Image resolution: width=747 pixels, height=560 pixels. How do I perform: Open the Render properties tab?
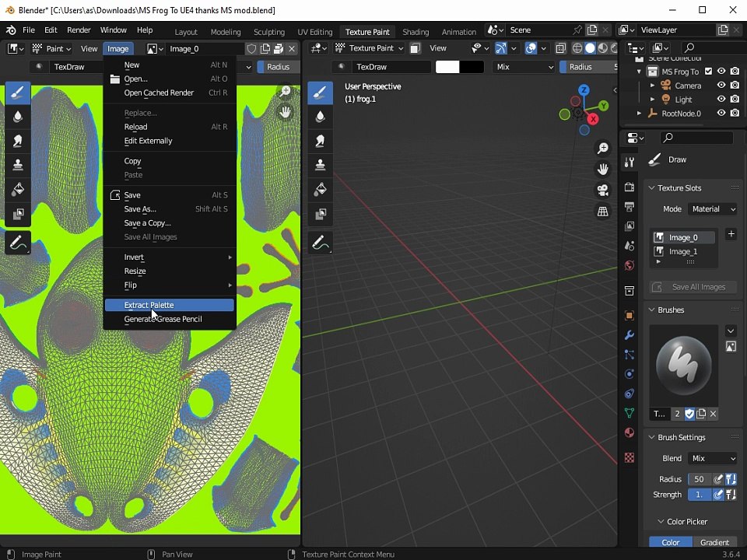(630, 187)
